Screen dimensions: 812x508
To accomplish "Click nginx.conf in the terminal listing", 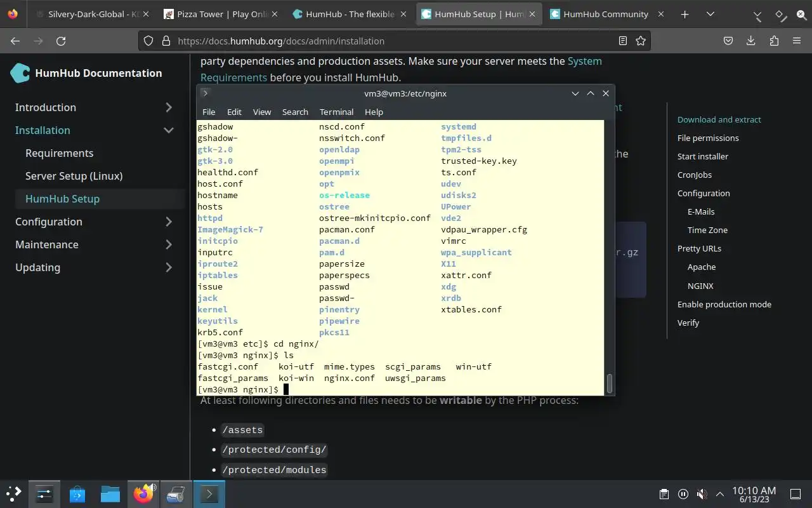I will tap(350, 378).
